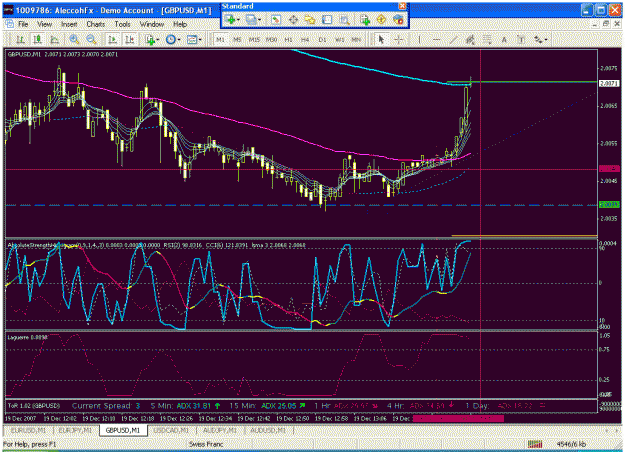This screenshot has width=625, height=452.
Task: Select the Vertical Line tool
Action: tap(419, 39)
